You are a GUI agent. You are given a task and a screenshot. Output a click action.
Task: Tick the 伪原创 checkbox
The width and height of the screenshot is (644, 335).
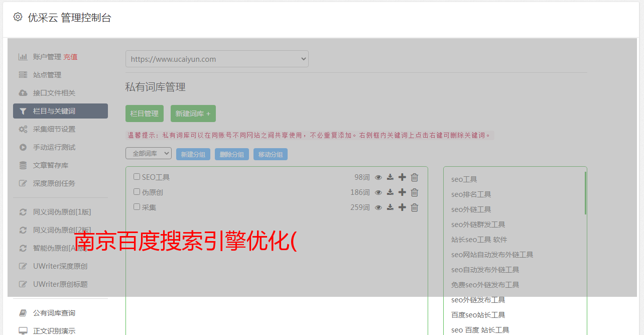pyautogui.click(x=137, y=192)
